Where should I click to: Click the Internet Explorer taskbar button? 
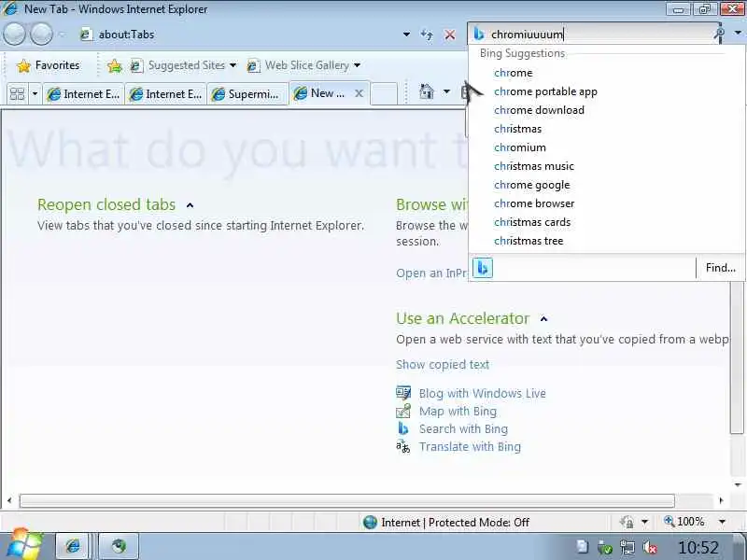pyautogui.click(x=74, y=546)
